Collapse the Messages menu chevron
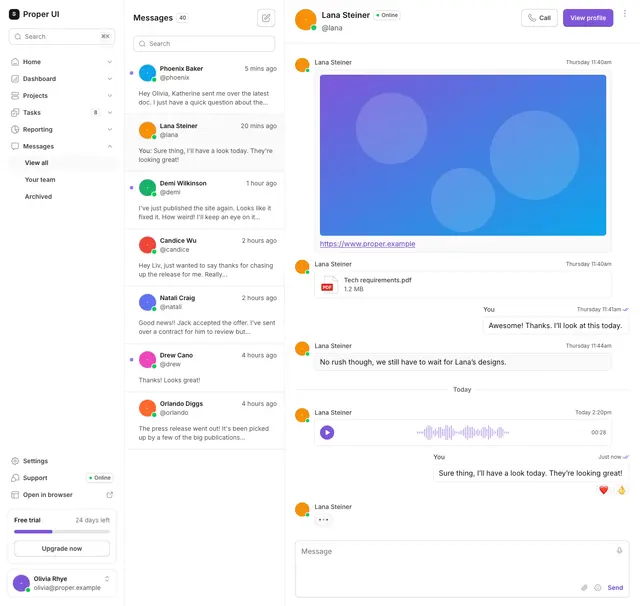The height and width of the screenshot is (606, 640). 110,146
